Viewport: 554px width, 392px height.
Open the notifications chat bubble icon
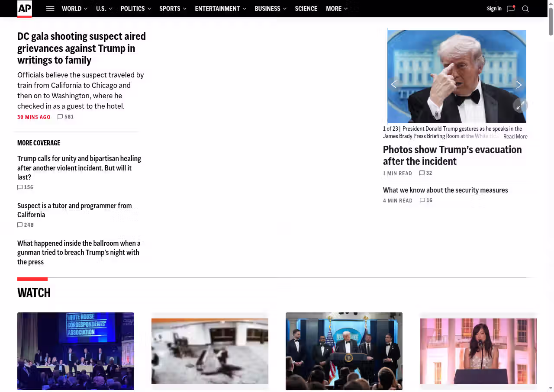click(x=511, y=9)
